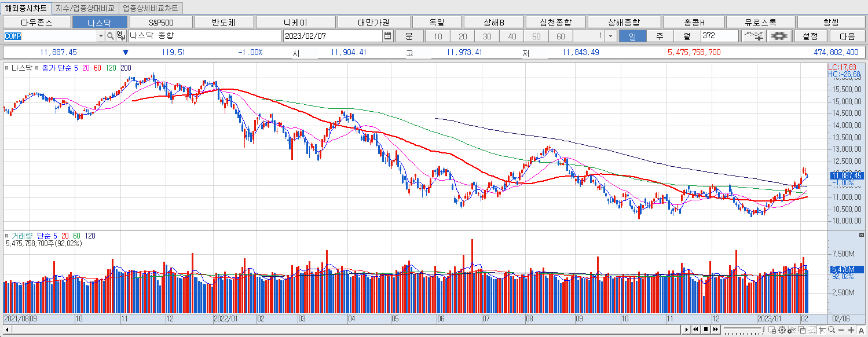
Task: Select the 니케이 index button
Action: coord(295,22)
